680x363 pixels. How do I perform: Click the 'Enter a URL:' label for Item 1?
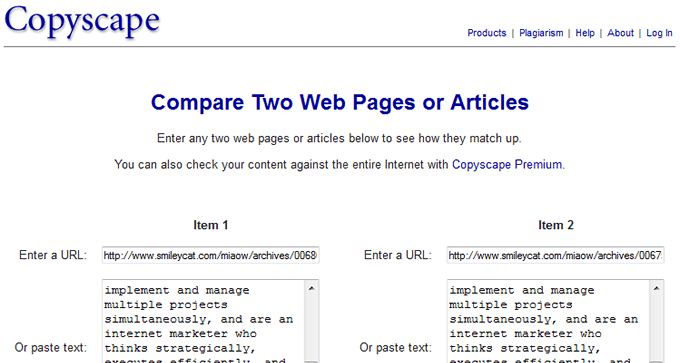click(53, 255)
